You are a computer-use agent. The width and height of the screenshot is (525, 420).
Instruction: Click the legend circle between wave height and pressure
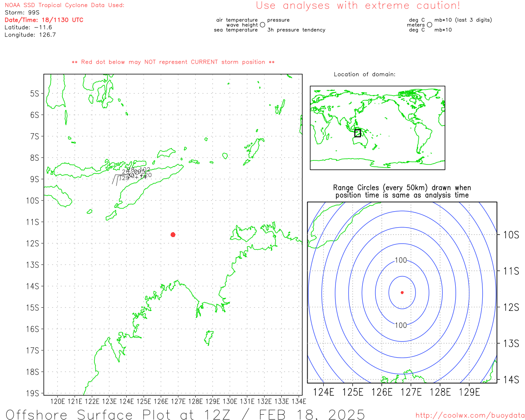262,25
